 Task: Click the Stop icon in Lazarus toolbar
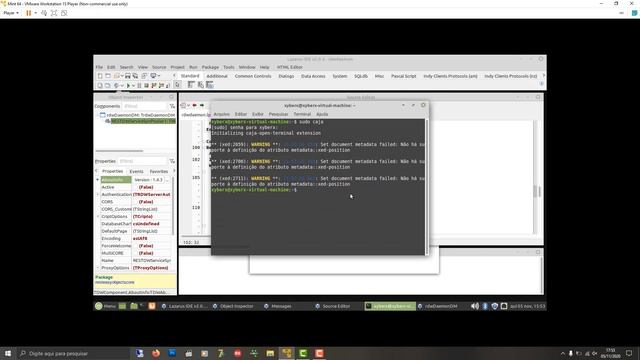(146, 85)
